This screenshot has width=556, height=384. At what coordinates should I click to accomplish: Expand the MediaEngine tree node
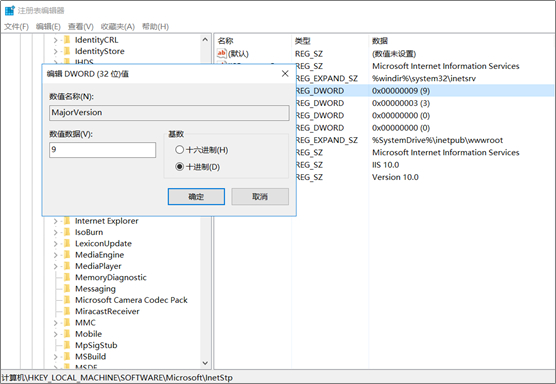[x=55, y=255]
